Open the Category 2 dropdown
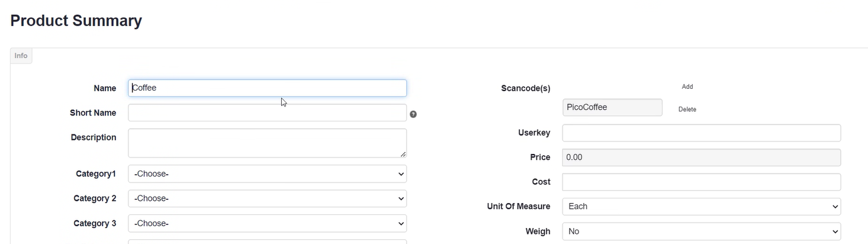The width and height of the screenshot is (868, 244). tap(267, 199)
